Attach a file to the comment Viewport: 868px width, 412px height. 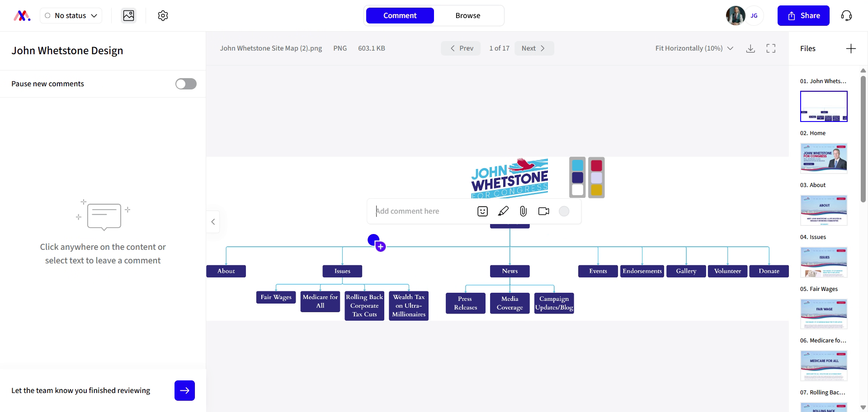523,211
